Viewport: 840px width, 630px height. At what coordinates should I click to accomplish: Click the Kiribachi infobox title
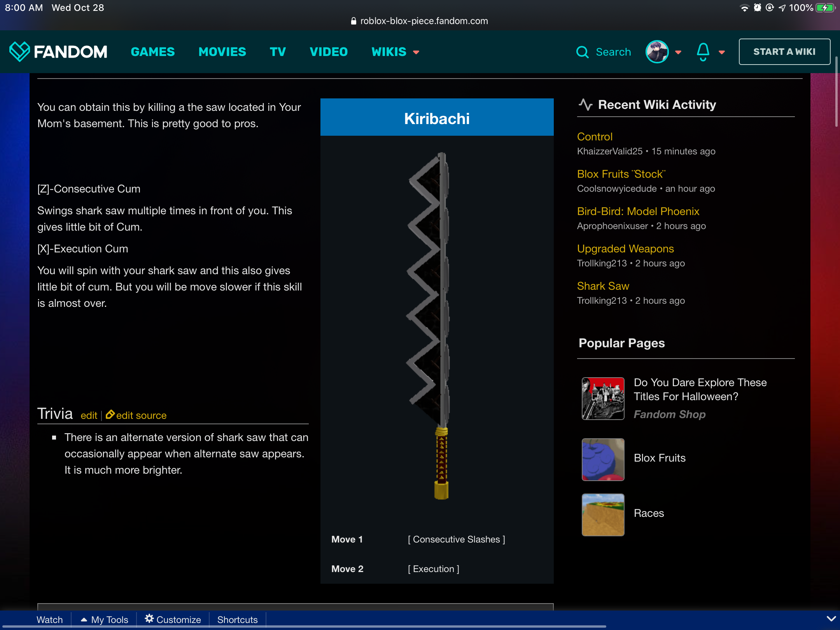437,118
